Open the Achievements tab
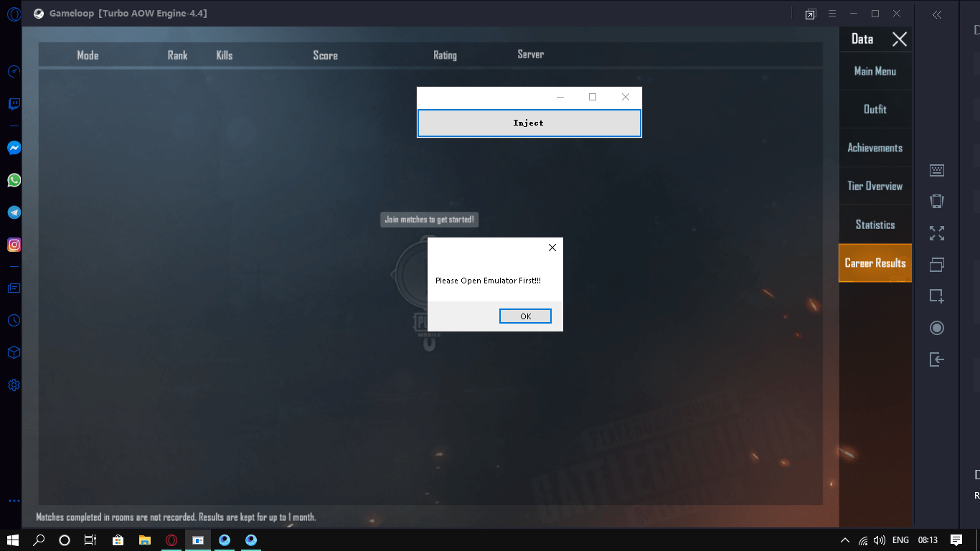Image resolution: width=980 pixels, height=551 pixels. click(875, 148)
